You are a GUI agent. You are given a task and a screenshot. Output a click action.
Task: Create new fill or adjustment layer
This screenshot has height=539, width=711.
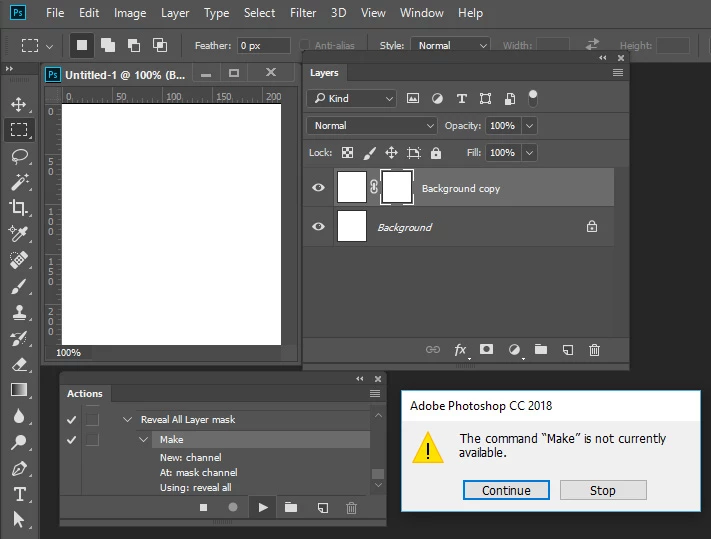point(514,350)
